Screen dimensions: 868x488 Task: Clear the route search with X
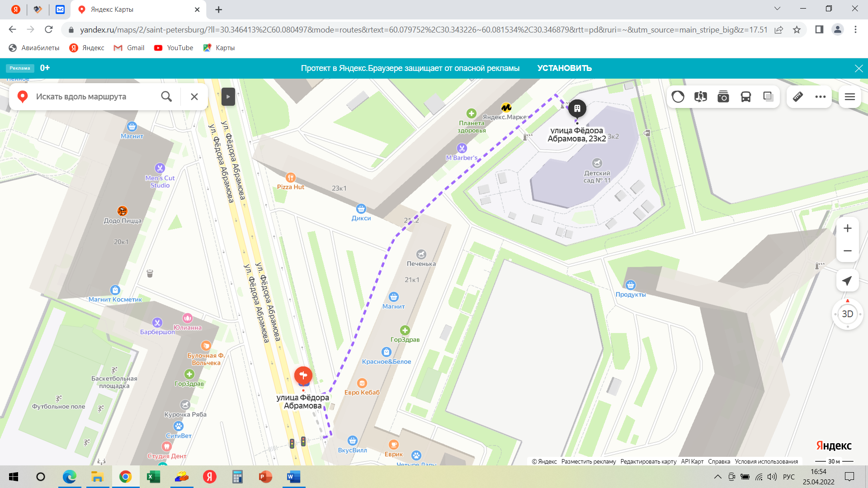(x=194, y=96)
